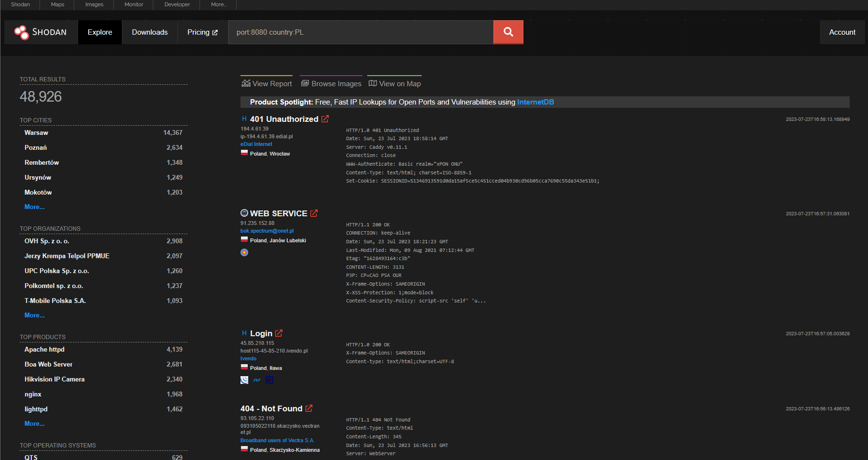The image size is (868, 460).
Task: Open the 401 Unauthorized result title
Action: click(284, 119)
